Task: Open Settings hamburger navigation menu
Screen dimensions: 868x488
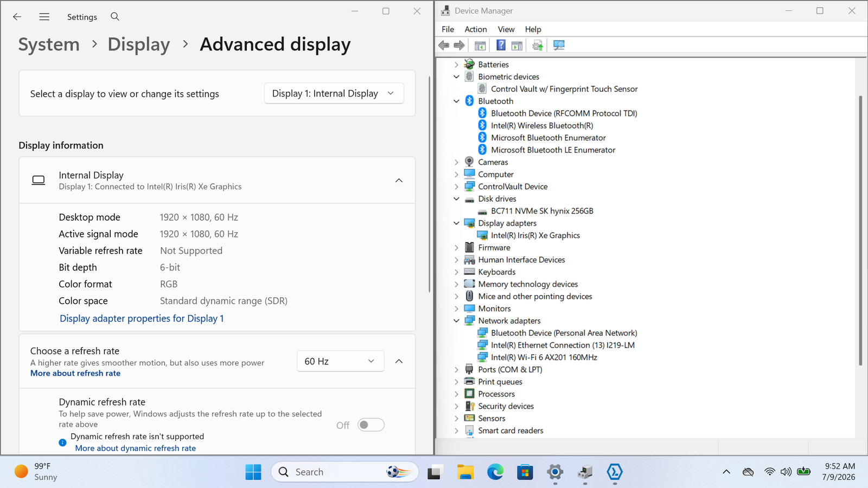Action: pyautogui.click(x=44, y=17)
